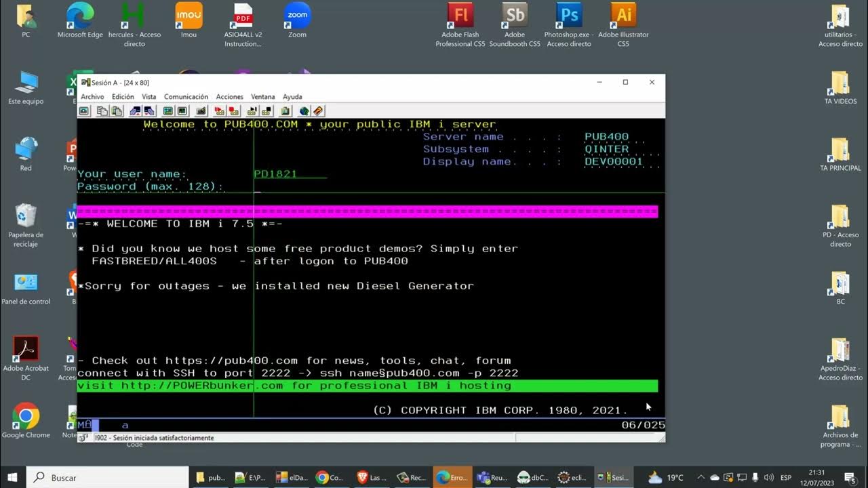868x488 pixels.
Task: Click the DEV00001 display name value
Action: click(614, 161)
